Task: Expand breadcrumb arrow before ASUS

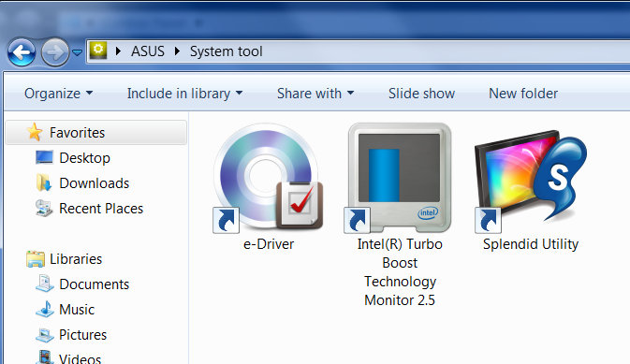Action: tap(118, 51)
